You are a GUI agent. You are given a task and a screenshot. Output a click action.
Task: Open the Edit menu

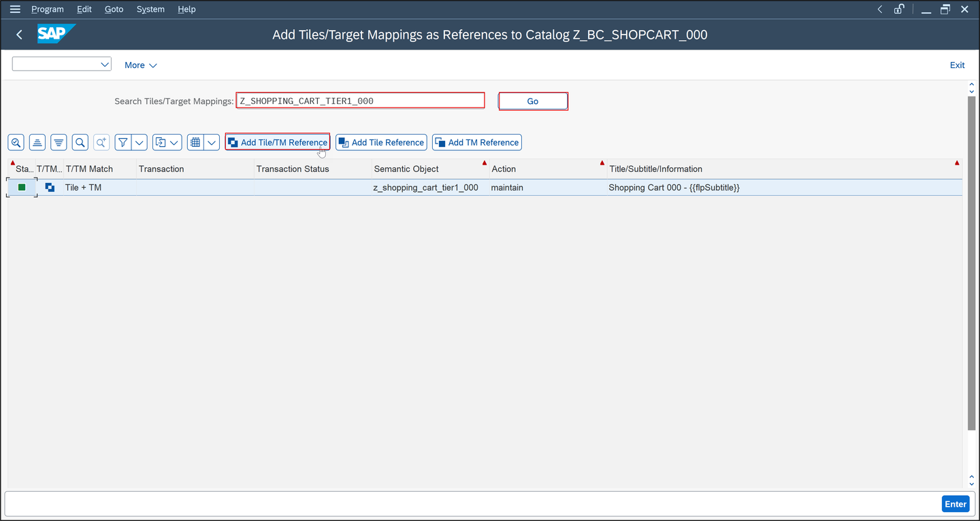[x=84, y=10]
